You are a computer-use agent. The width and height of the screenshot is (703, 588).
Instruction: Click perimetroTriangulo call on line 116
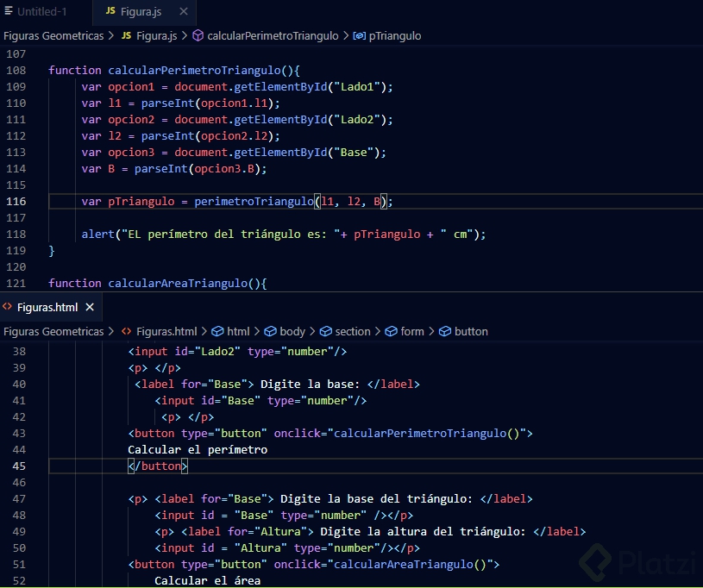(x=254, y=202)
